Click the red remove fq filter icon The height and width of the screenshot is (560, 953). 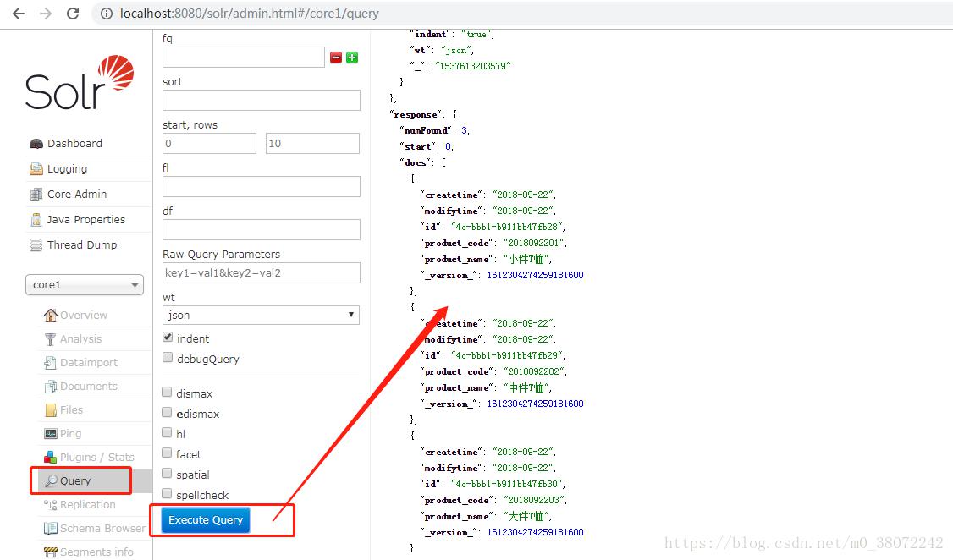[x=336, y=58]
